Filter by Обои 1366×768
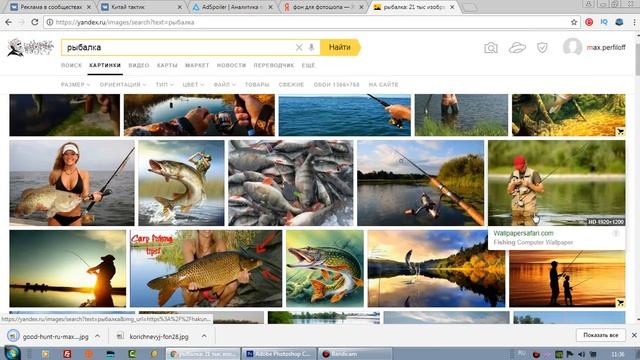The height and width of the screenshot is (360, 640). coord(336,84)
